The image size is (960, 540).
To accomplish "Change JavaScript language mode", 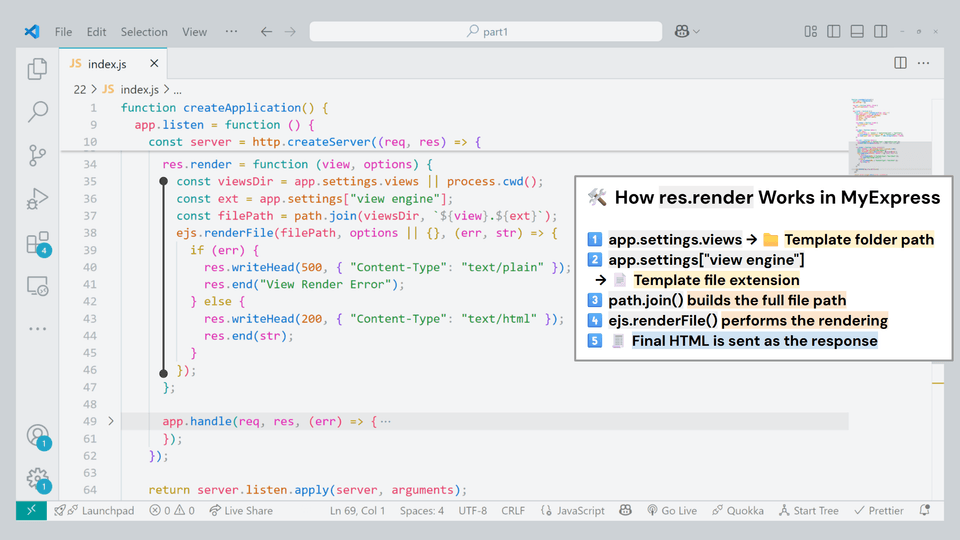I will [x=573, y=511].
